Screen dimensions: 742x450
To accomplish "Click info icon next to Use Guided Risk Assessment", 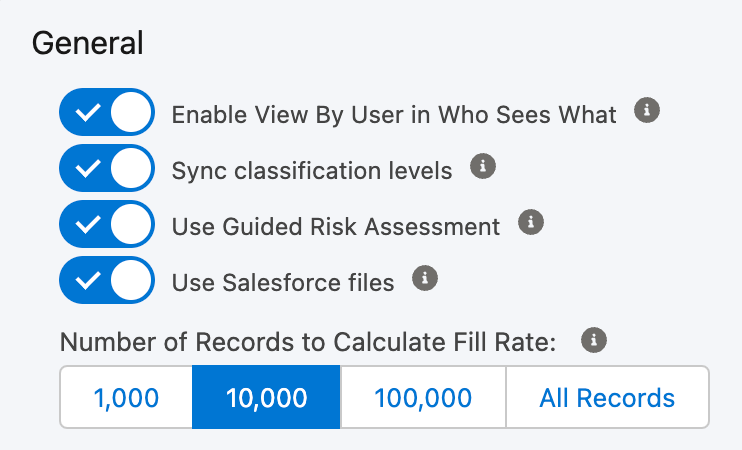I will coord(531,222).
